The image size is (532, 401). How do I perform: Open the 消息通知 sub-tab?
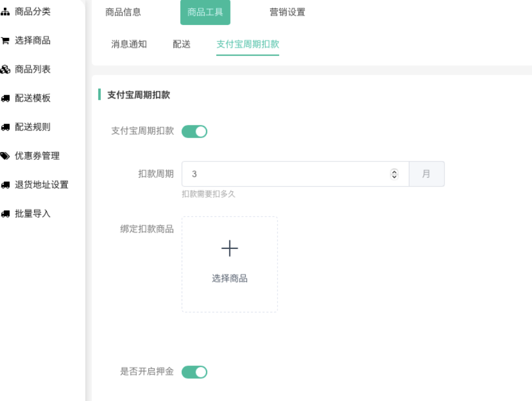129,45
